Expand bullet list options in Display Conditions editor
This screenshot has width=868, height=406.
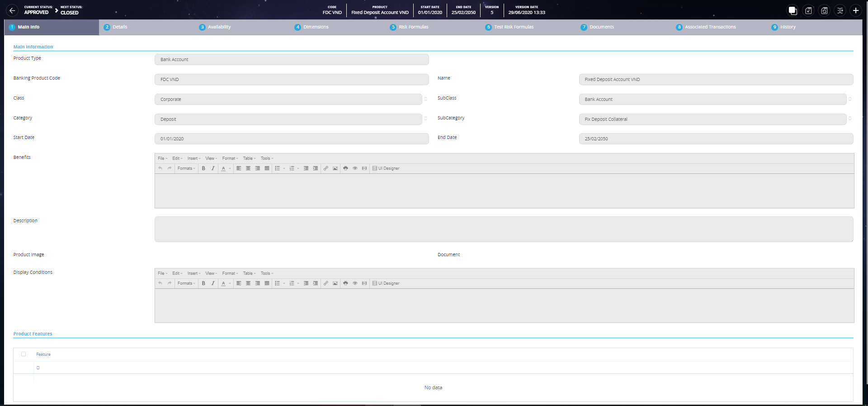tap(284, 283)
